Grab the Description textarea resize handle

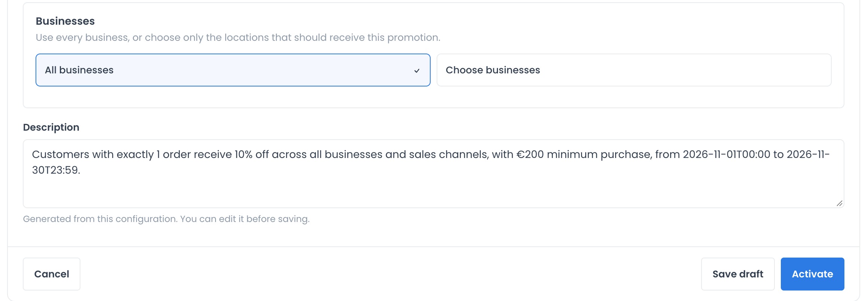(x=840, y=203)
